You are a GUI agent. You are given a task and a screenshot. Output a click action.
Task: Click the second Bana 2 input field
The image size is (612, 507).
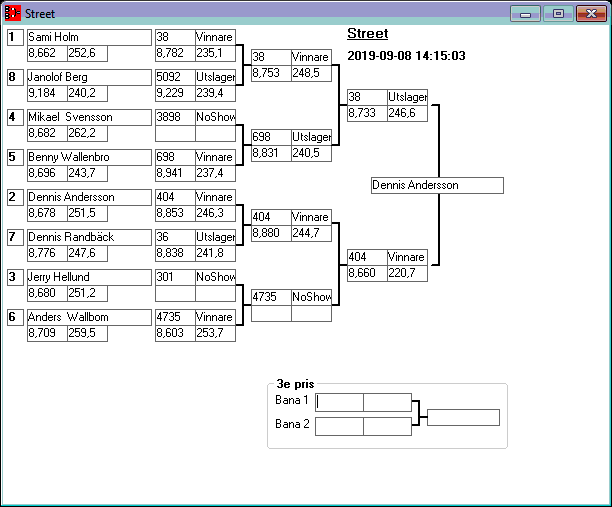coord(387,426)
